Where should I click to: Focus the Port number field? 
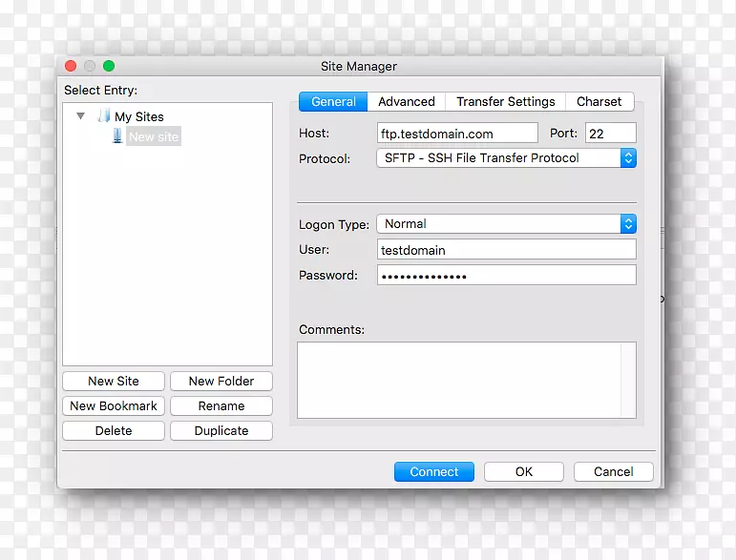tap(609, 134)
